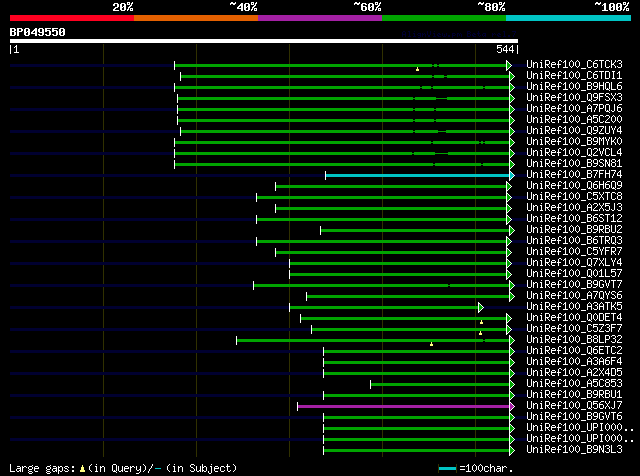Open the UniRef100_C6TDI1 hit label
640x476 pixels.
point(574,76)
